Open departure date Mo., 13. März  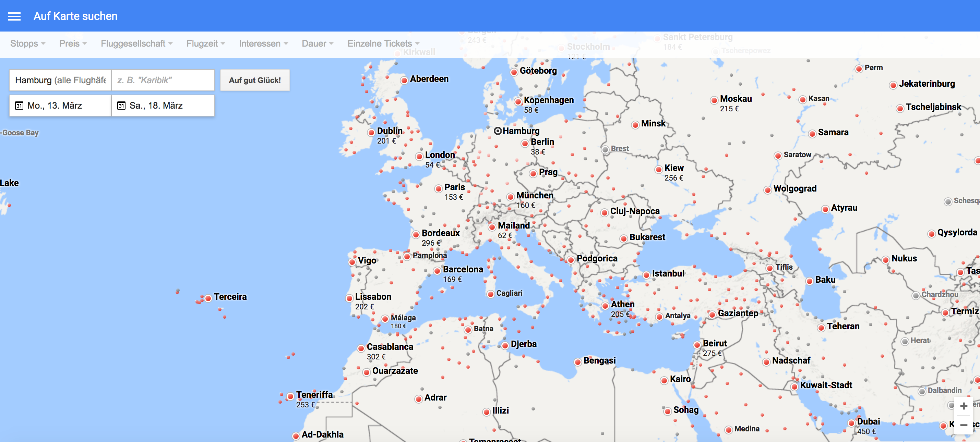60,105
